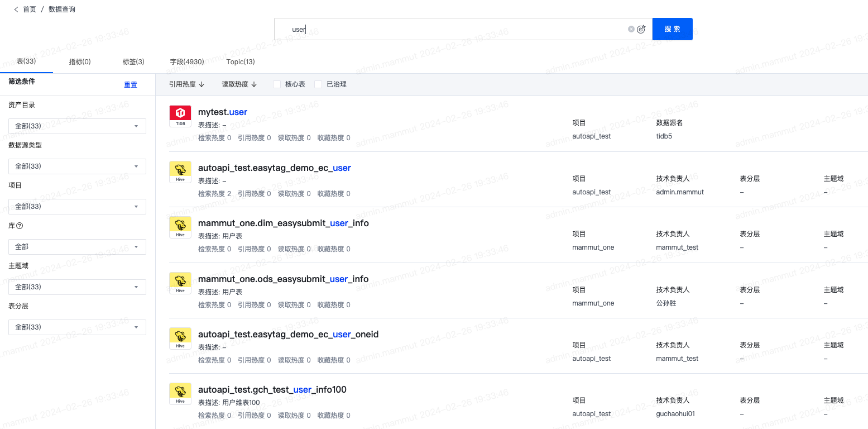Enable the 已治理 checkbox
This screenshot has width=868, height=429.
coord(318,84)
